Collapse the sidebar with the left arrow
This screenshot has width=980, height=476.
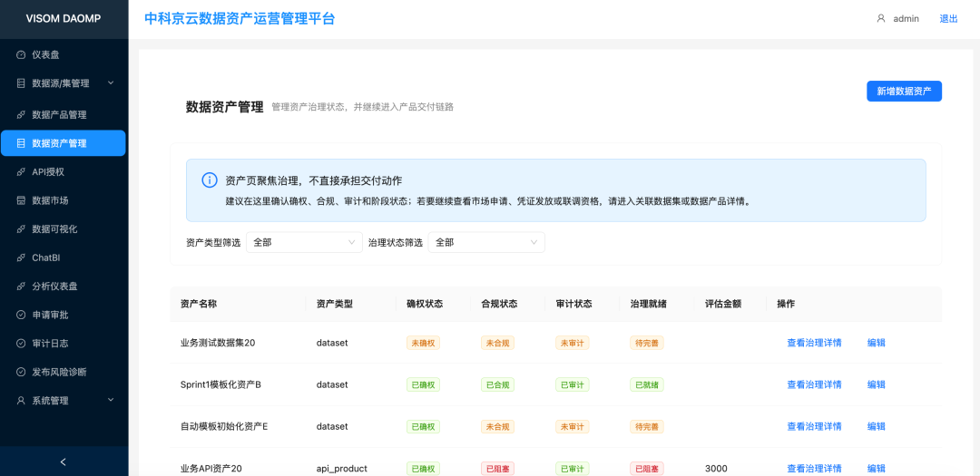(64, 462)
